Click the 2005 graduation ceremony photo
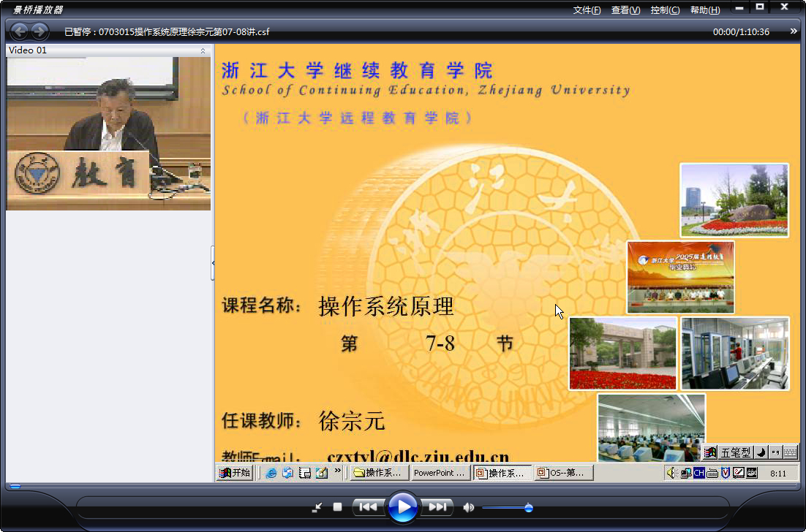Viewport: 806px width, 532px height. point(681,277)
